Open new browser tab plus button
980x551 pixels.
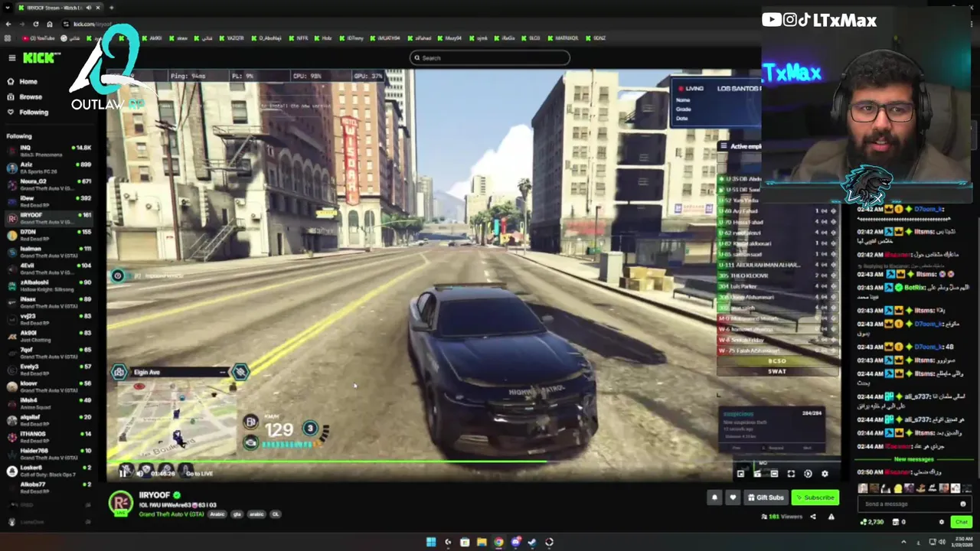(111, 8)
